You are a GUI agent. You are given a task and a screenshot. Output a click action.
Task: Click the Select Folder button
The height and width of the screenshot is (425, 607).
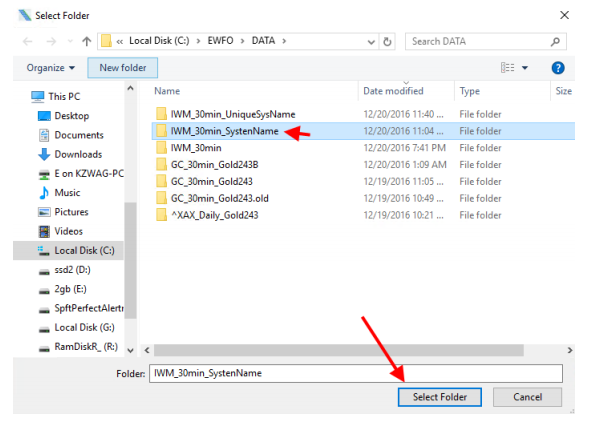pyautogui.click(x=439, y=397)
